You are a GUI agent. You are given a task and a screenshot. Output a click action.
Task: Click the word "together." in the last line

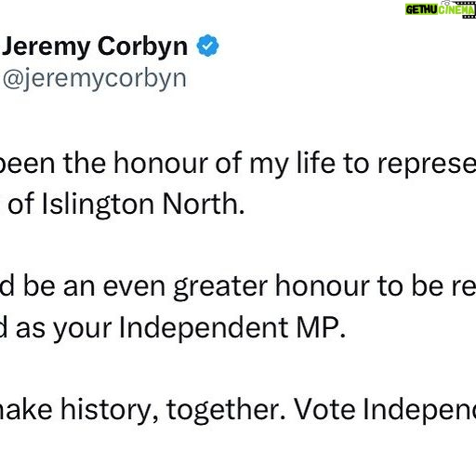(226, 411)
